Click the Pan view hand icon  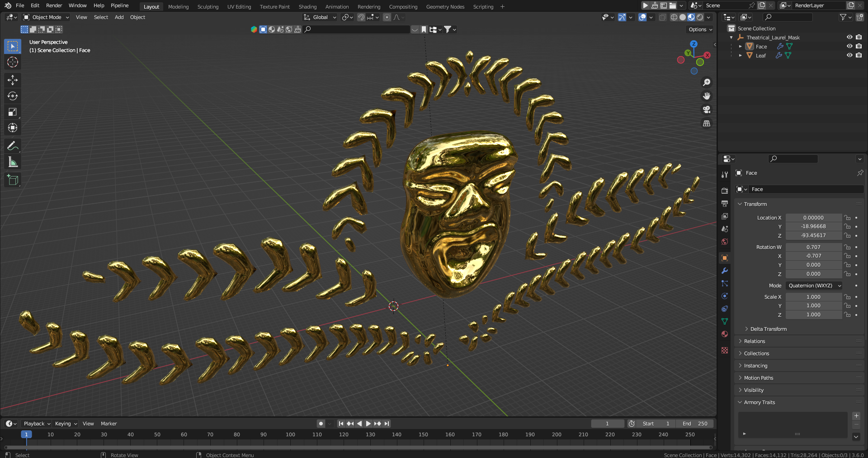(x=707, y=96)
